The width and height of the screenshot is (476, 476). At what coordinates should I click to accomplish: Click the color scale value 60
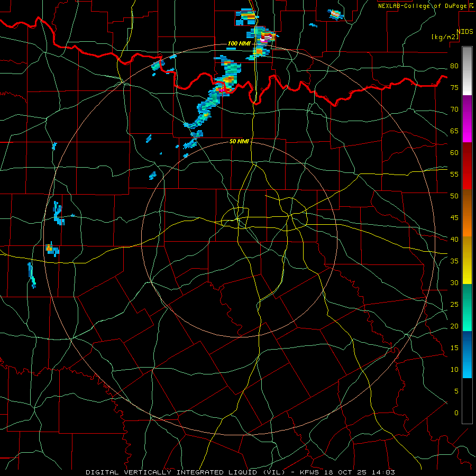[454, 152]
